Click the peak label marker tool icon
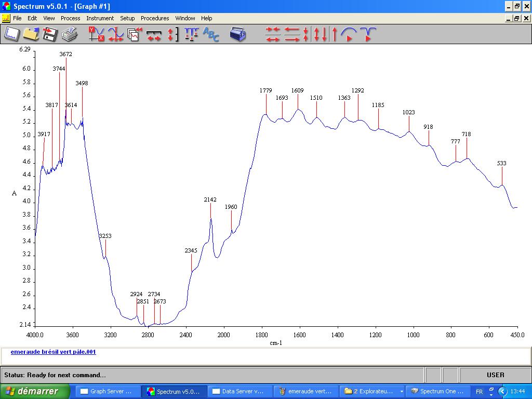This screenshot has width=532, height=399. point(191,34)
